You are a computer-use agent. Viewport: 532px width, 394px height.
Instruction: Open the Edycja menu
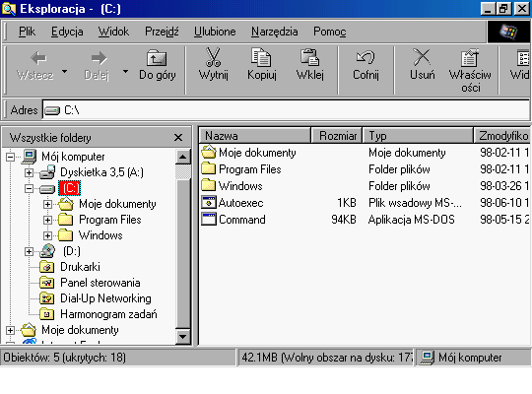pyautogui.click(x=67, y=32)
